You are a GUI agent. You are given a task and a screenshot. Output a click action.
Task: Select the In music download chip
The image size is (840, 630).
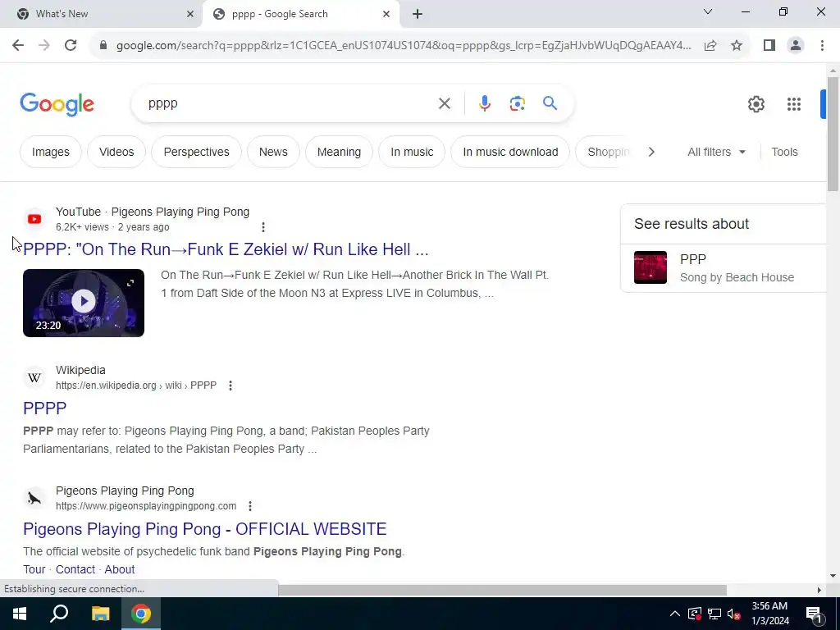pos(510,152)
